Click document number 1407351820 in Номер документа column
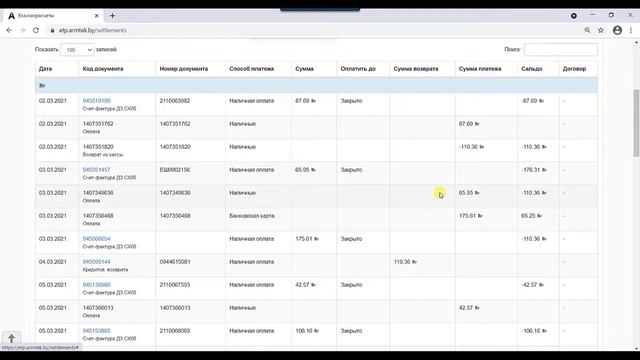 pos(175,147)
